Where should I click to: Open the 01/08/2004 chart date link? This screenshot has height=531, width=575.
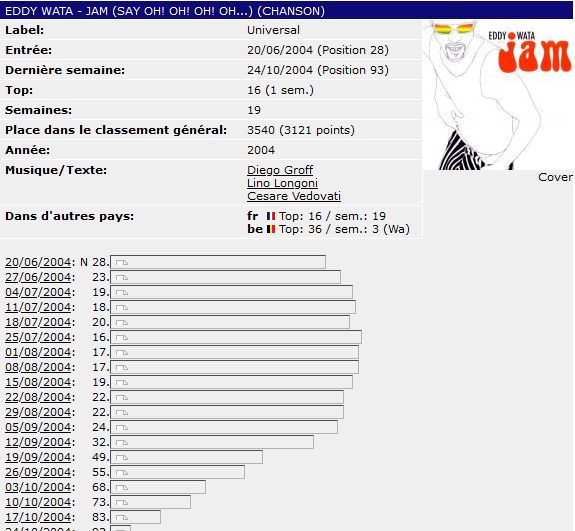pyautogui.click(x=38, y=352)
